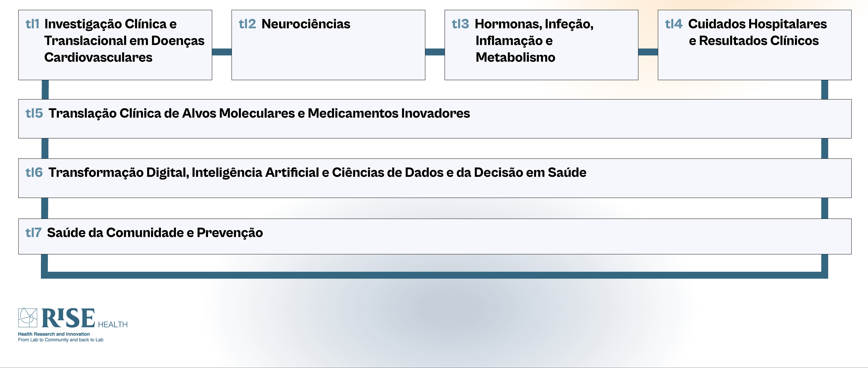Click the tl2 label marker
Image resolution: width=868 pixels, height=368 pixels.
coord(247,24)
